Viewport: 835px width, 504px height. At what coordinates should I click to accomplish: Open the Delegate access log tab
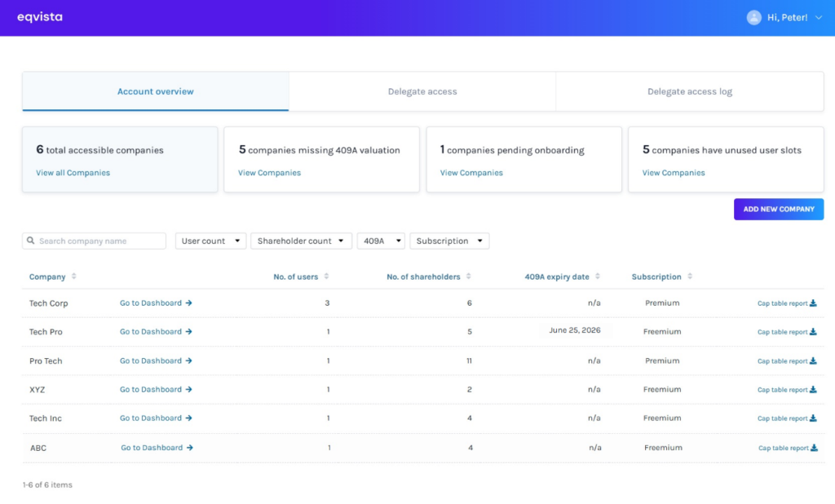coord(690,91)
